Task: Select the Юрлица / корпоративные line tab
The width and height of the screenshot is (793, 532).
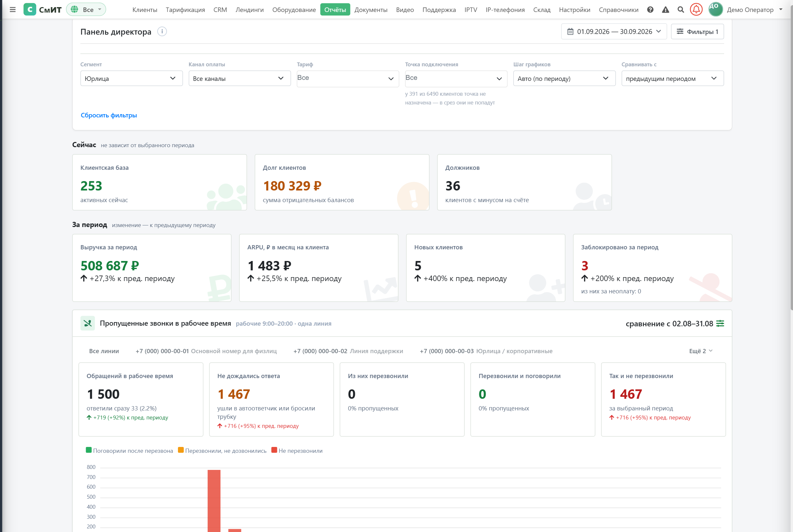Action: pos(486,351)
